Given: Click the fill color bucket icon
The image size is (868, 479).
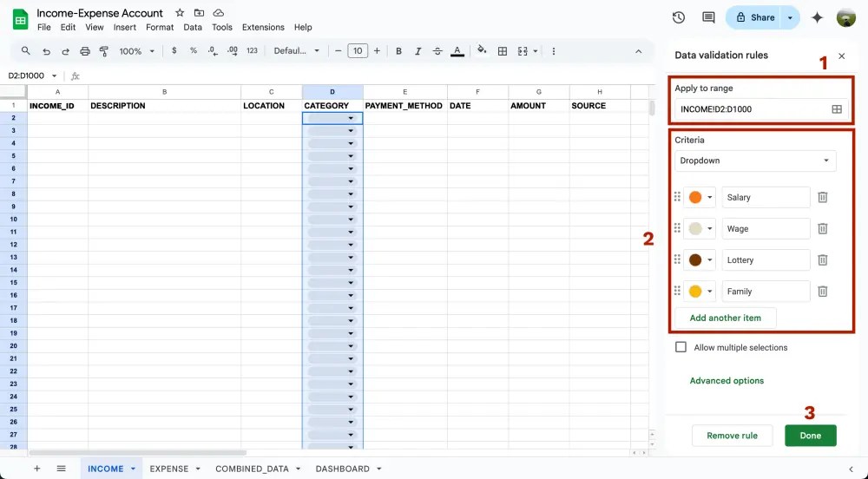Looking at the screenshot, I should 482,51.
